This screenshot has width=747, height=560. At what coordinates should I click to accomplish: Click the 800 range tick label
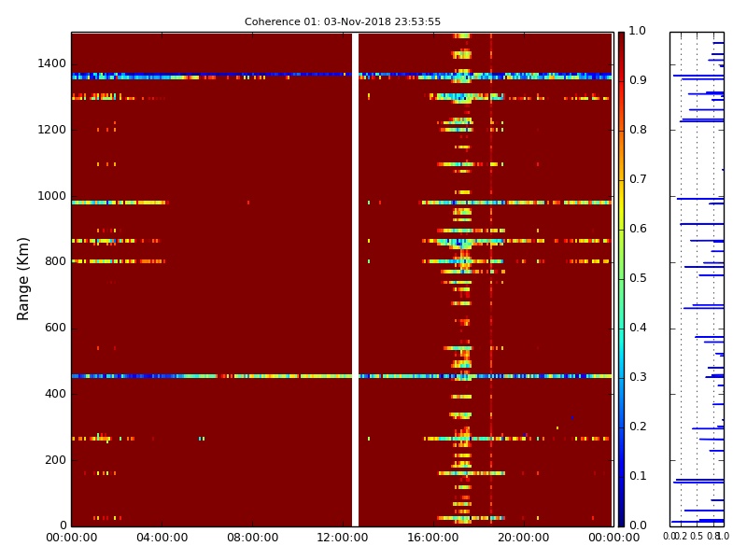tap(55, 261)
